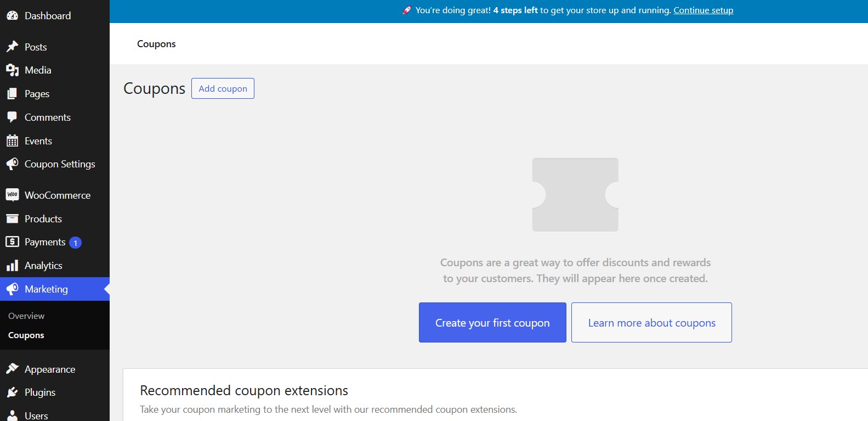Click the 'Coupons are a great way' description
The image size is (868, 421).
tap(575, 271)
